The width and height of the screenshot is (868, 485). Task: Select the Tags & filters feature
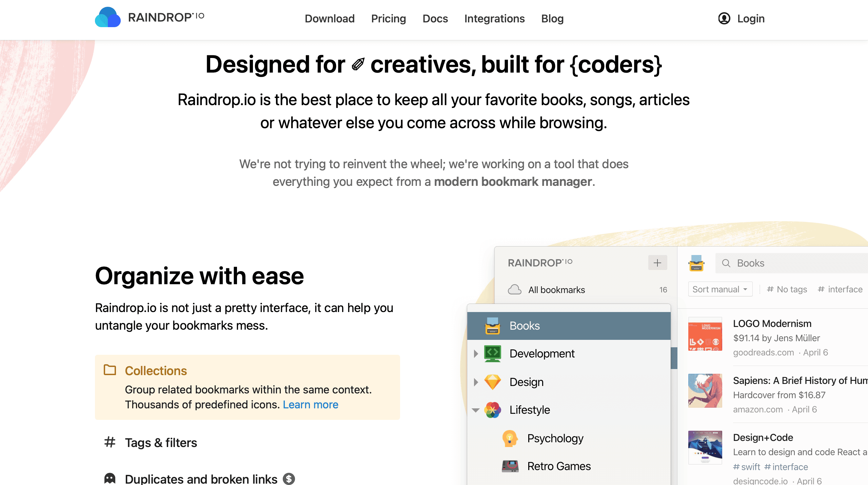[161, 443]
